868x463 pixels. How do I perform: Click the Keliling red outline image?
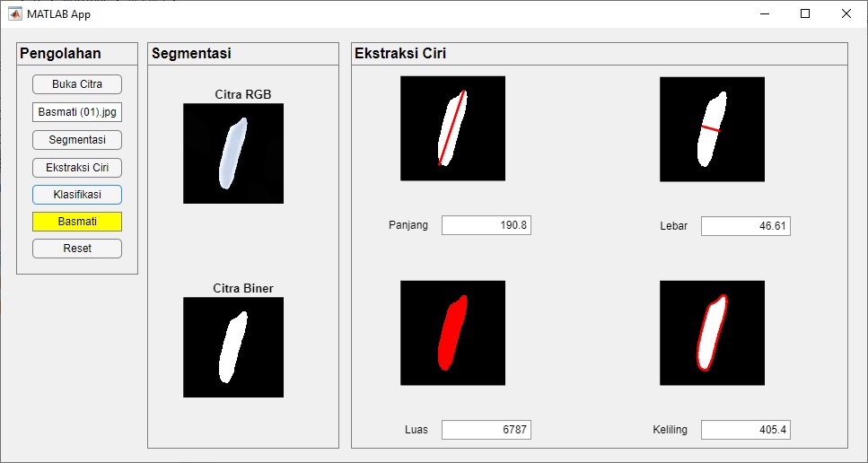click(712, 333)
